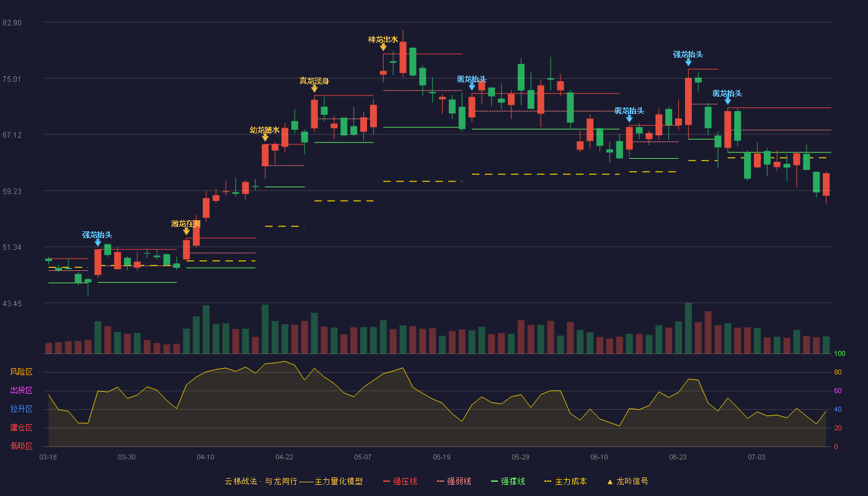Click the 06-10 date axis label

coord(599,457)
